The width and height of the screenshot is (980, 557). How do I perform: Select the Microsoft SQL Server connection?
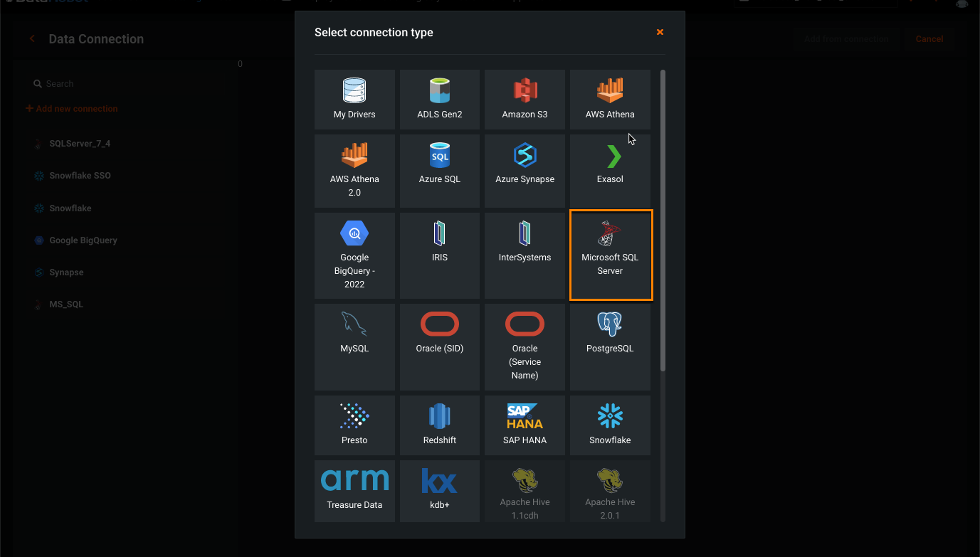point(610,255)
